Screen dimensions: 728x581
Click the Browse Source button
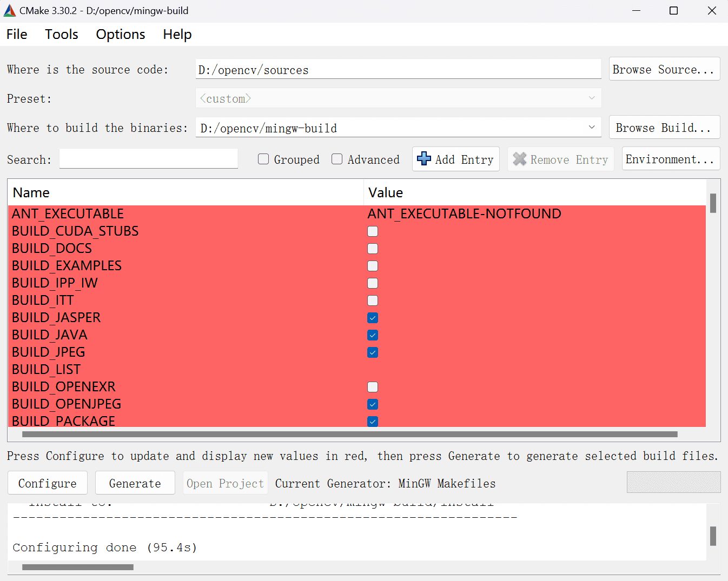(x=664, y=69)
